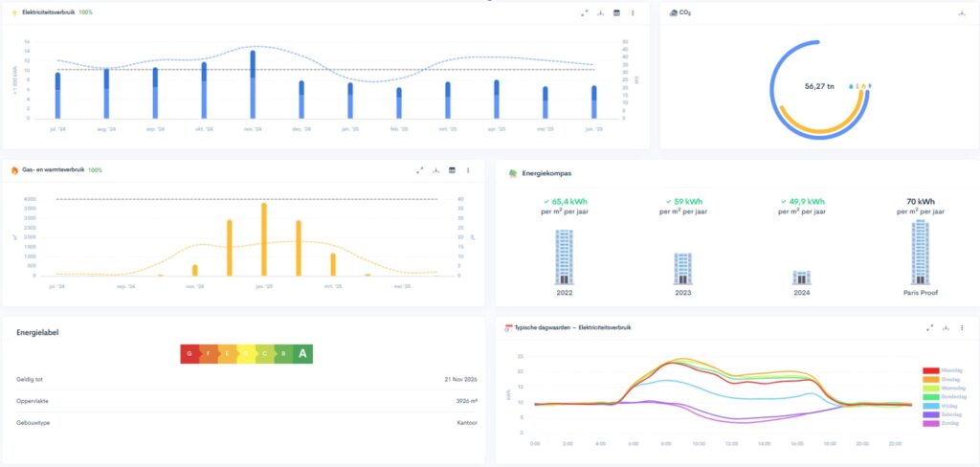
Task: Expand the Elektriciteitsverbruik chart to fullscreen
Action: pos(584,13)
